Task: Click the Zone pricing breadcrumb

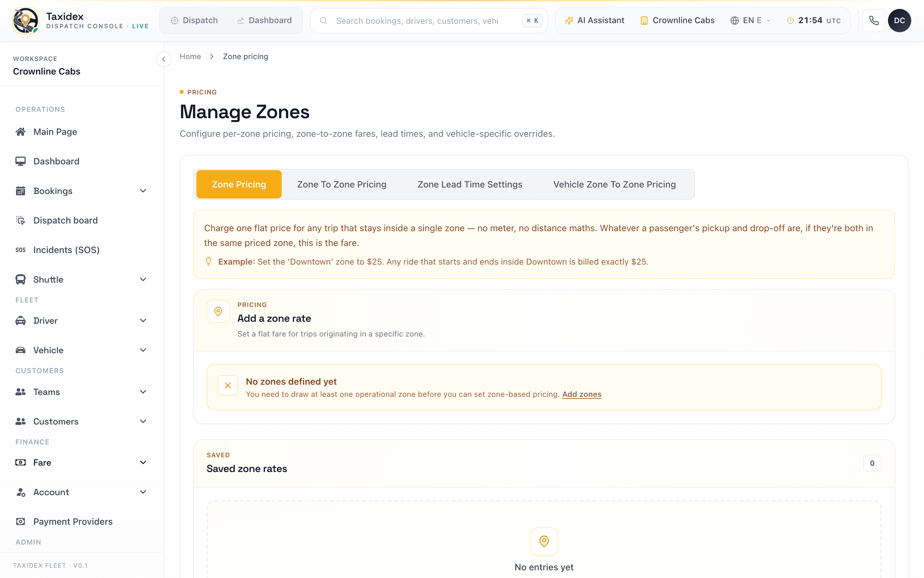Action: click(x=245, y=57)
